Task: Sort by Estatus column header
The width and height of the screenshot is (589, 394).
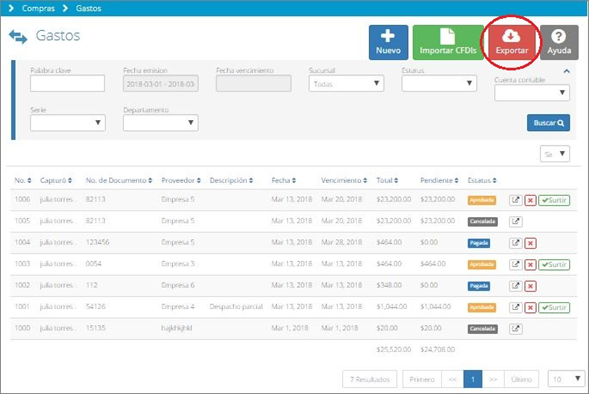Action: click(482, 180)
